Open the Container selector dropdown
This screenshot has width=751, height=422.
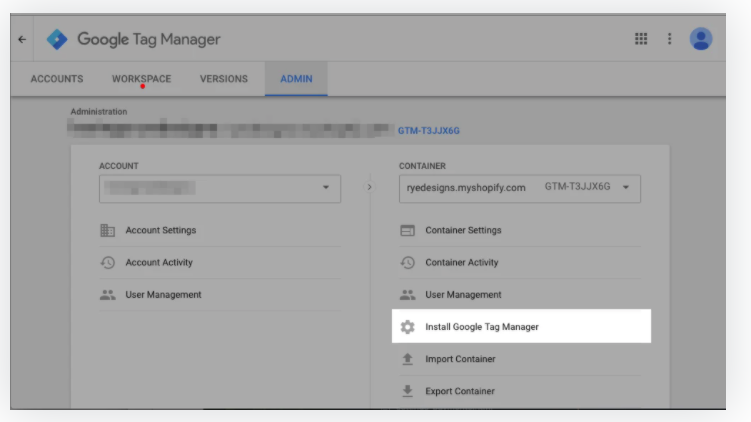pos(520,188)
